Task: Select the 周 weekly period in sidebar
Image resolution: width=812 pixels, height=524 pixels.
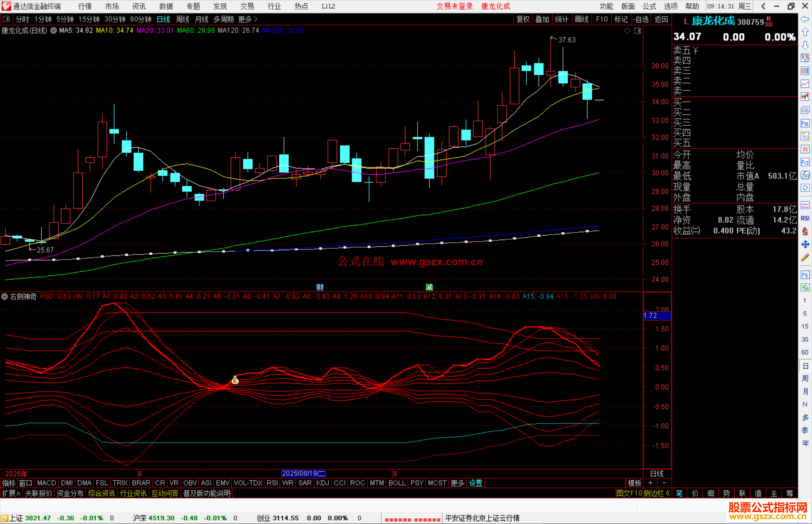Action: (805, 379)
